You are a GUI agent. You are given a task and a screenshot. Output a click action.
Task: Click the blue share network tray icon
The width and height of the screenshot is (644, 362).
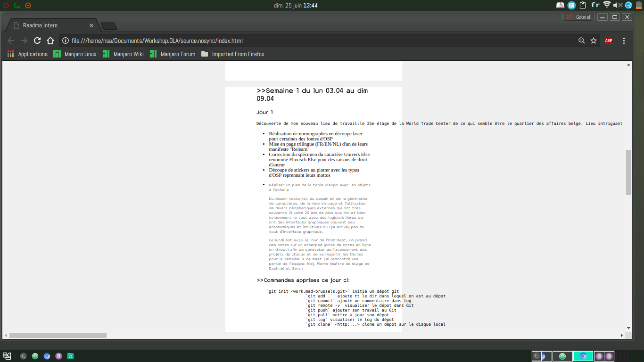pyautogui.click(x=628, y=5)
